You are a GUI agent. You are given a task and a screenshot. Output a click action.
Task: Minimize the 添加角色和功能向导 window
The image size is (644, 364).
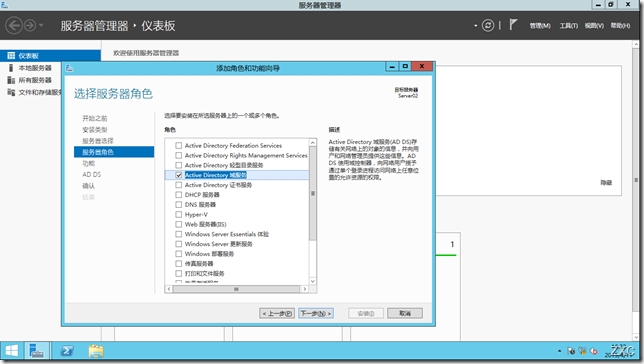(392, 67)
